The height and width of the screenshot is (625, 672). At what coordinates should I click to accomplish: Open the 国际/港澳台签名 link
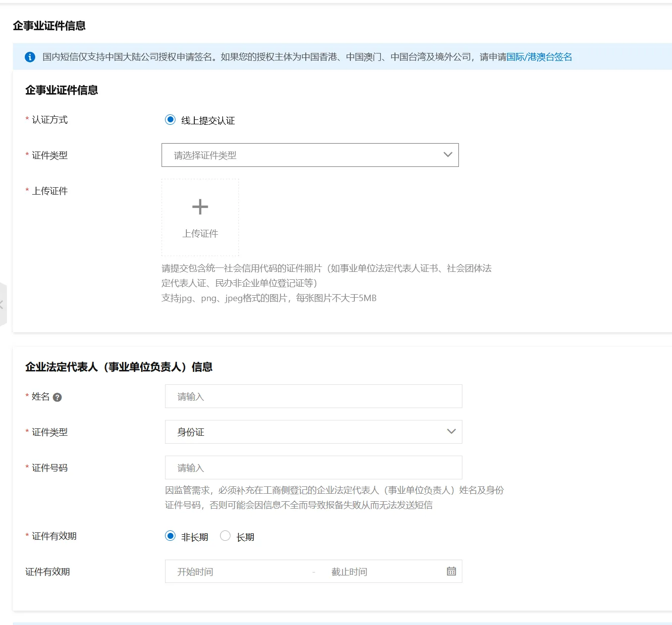click(539, 57)
